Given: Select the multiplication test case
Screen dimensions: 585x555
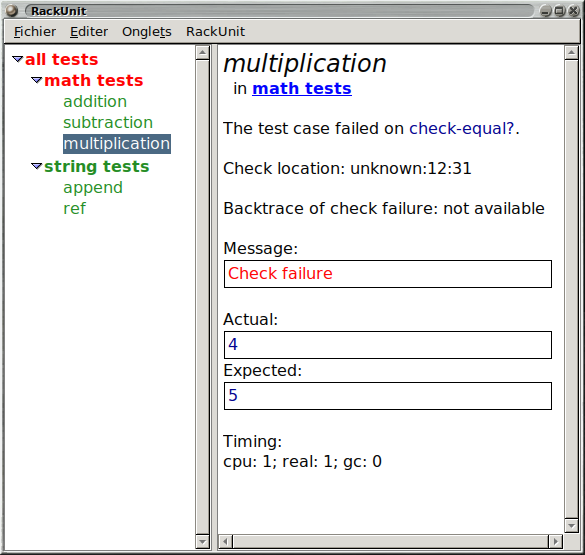Looking at the screenshot, I should tap(117, 144).
